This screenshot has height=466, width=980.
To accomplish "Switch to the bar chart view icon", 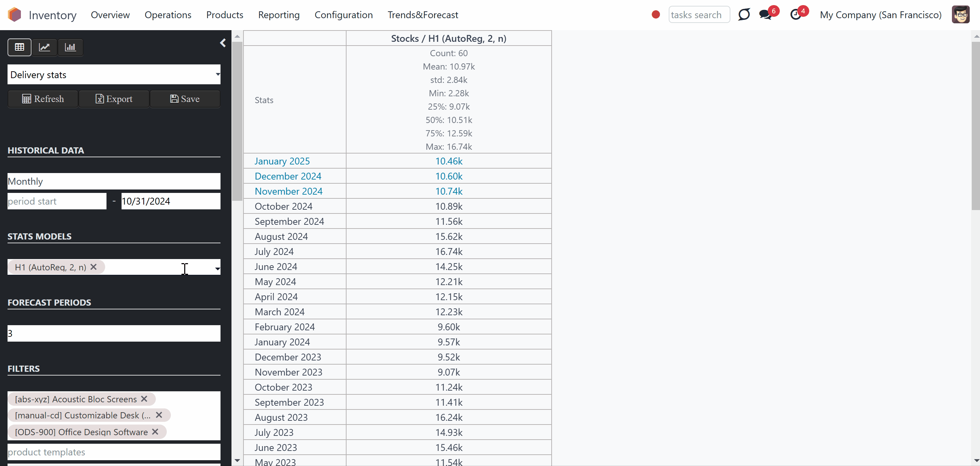I will [x=71, y=47].
